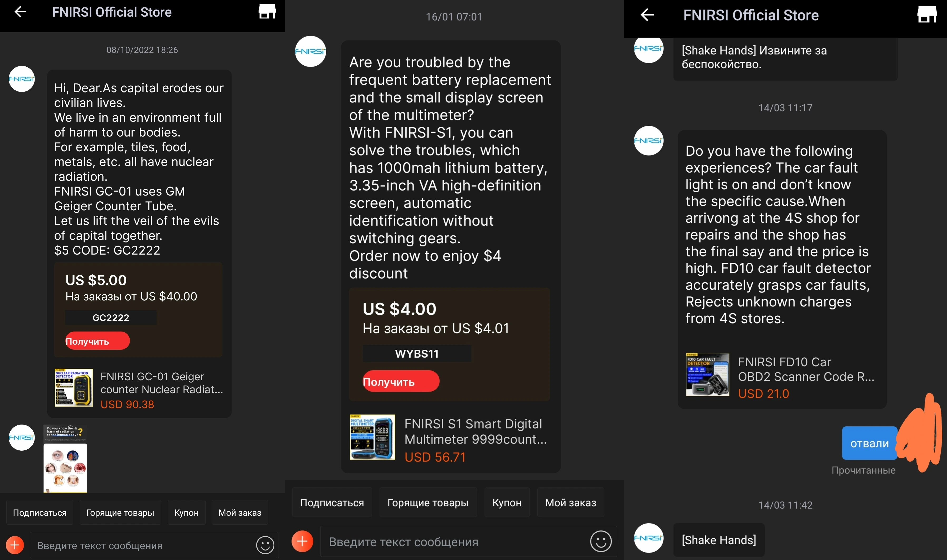The height and width of the screenshot is (560, 947).
Task: Tap 'FNIRSI Official Store' title in the FD10 chat
Action: tap(751, 15)
